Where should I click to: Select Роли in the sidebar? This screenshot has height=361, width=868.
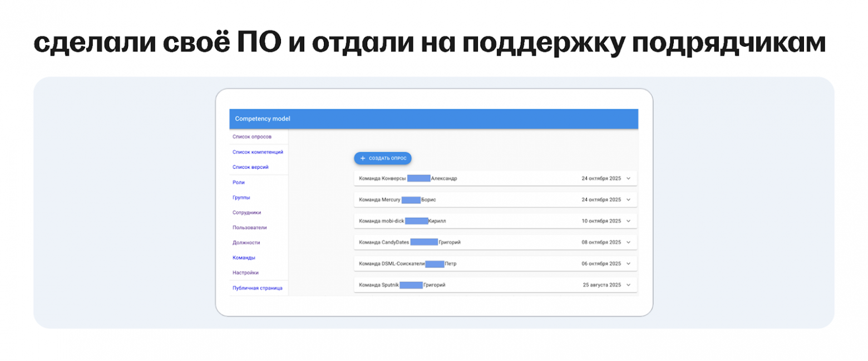click(239, 182)
